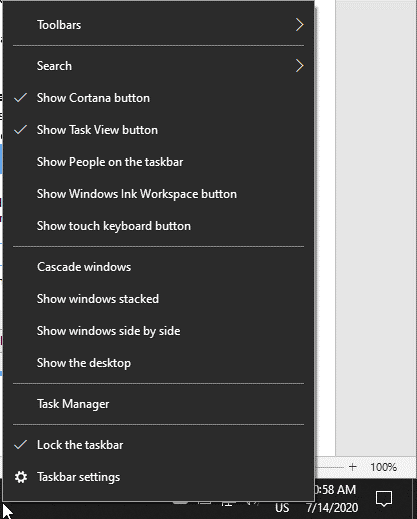Expand the Search submenu arrow
Viewport: 417px width, 519px height.
tap(299, 66)
